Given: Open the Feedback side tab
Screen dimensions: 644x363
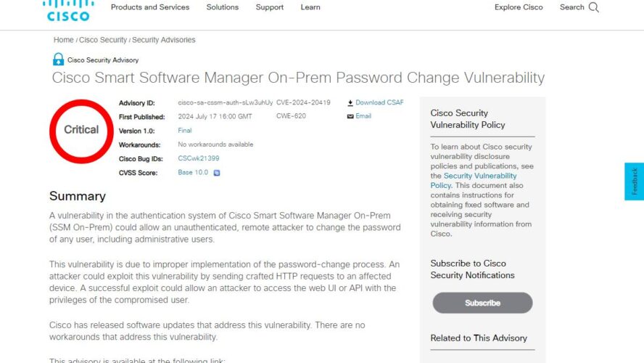Looking at the screenshot, I should click(635, 181).
